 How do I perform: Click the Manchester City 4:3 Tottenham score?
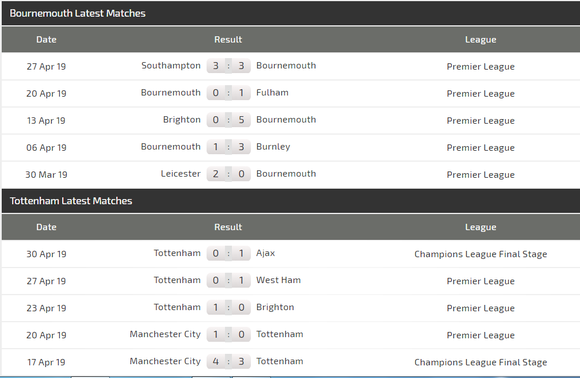tap(228, 361)
